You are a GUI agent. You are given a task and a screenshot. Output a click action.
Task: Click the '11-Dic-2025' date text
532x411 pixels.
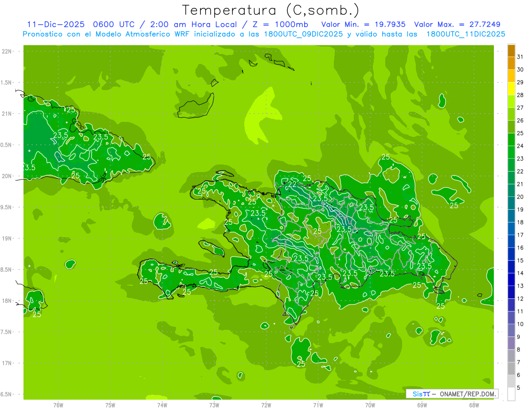[x=56, y=25]
